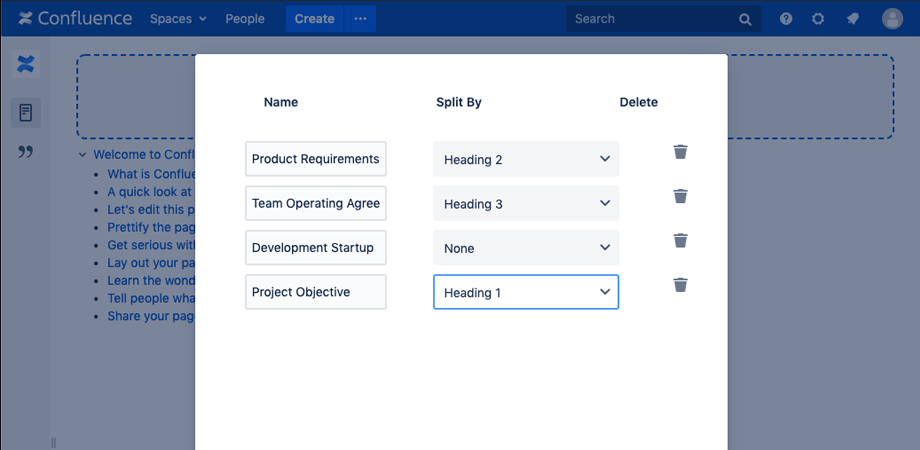Collapse the Welcome to Confluence tree item
The height and width of the screenshot is (450, 920).
tap(82, 155)
